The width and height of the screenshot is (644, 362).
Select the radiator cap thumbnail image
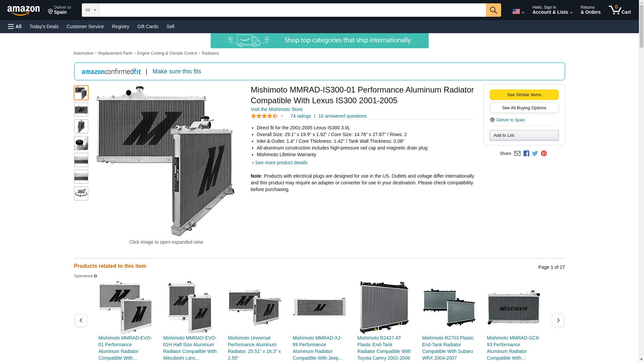click(x=81, y=143)
